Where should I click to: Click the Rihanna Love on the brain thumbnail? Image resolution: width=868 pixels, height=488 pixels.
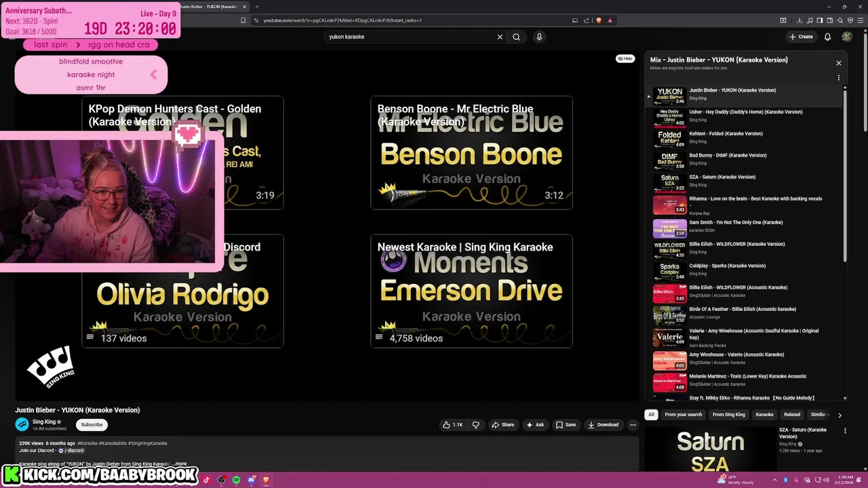669,204
